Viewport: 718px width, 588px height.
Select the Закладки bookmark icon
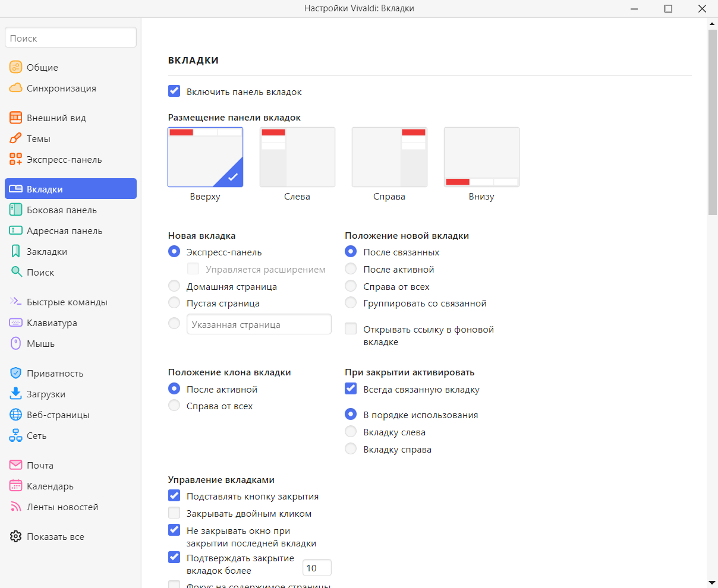[x=15, y=251]
